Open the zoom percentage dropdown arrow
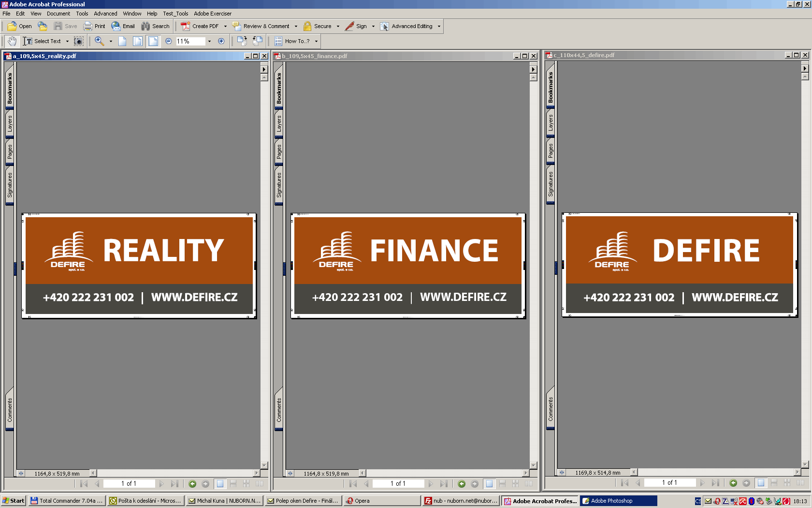The width and height of the screenshot is (812, 508). [x=209, y=42]
